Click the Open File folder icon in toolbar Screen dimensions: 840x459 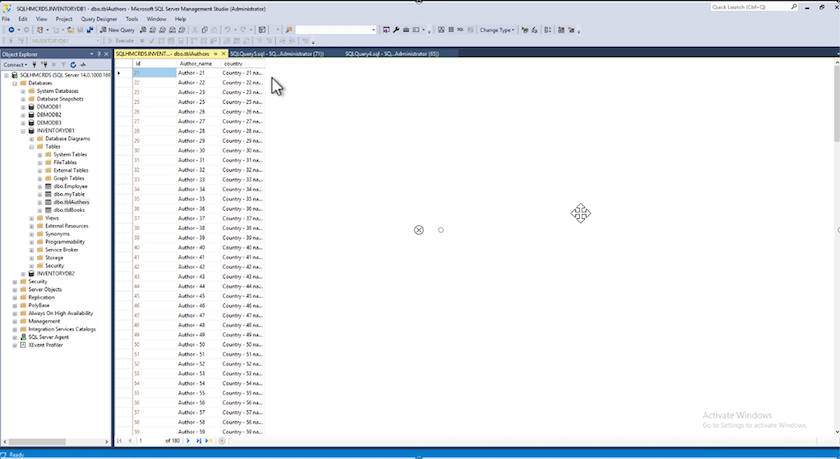tap(70, 30)
